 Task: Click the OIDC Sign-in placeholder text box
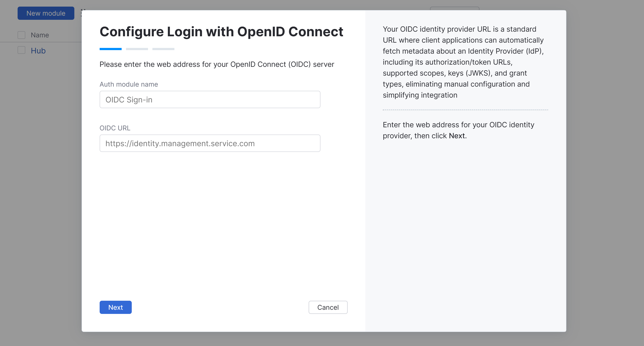click(210, 99)
